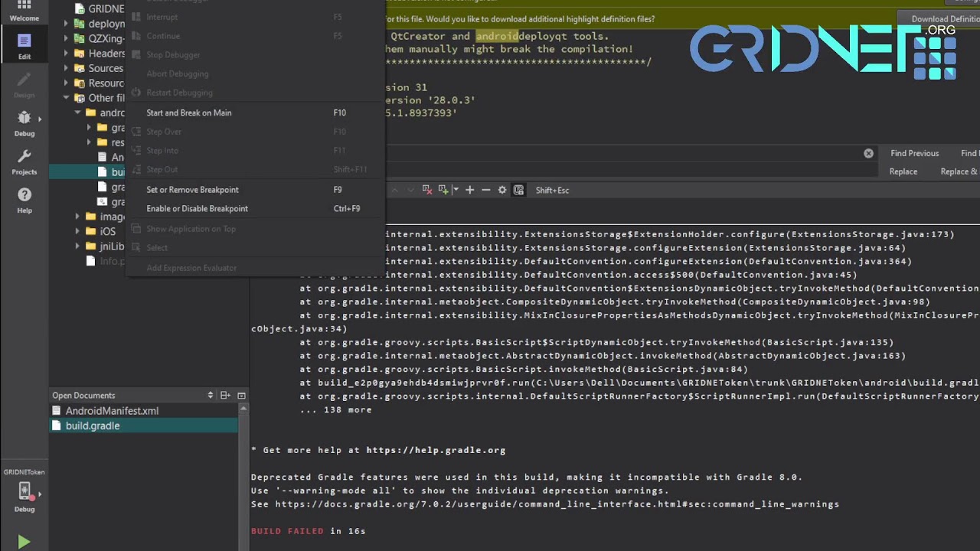Expand the Headers folder arrow

tap(67, 54)
